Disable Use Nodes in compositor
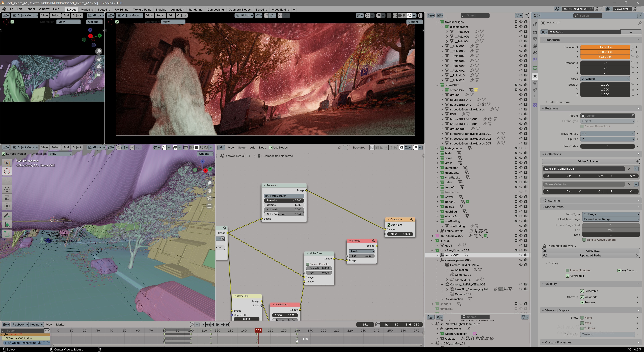This screenshot has height=352, width=644. click(x=271, y=148)
